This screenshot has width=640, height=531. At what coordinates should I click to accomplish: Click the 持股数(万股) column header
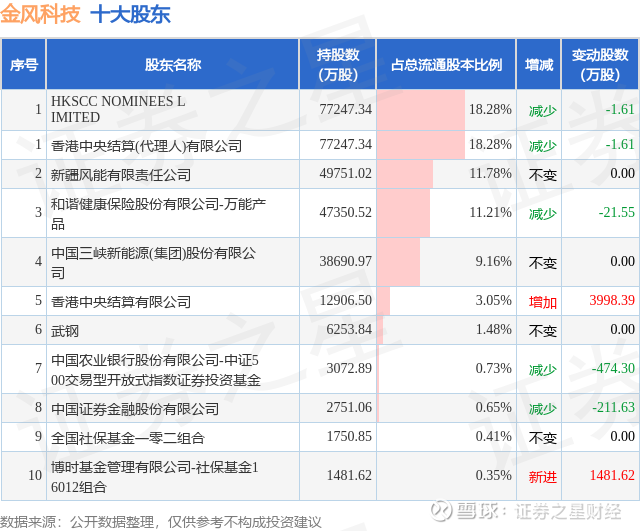click(x=338, y=64)
